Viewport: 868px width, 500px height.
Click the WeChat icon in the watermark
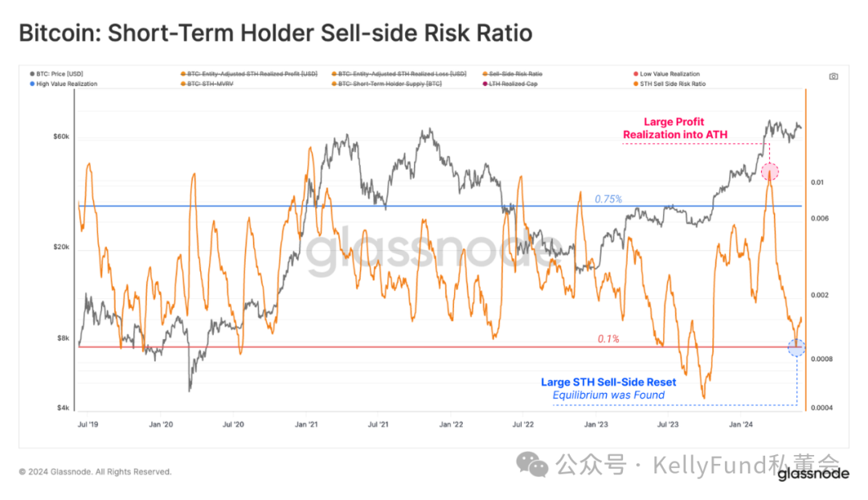(x=532, y=464)
